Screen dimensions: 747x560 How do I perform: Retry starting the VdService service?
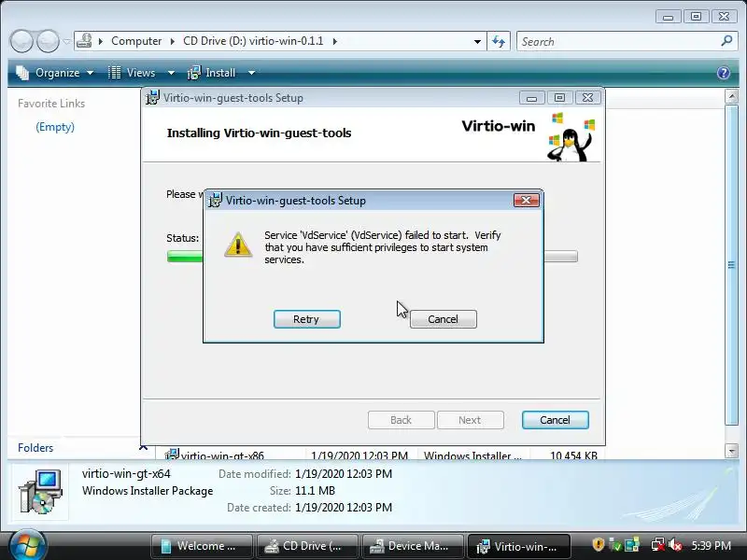click(307, 319)
